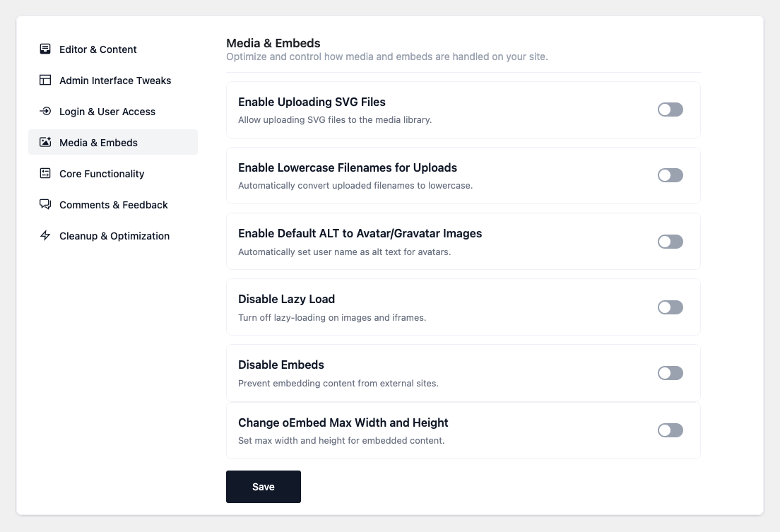Click the Editor & Content sidebar icon
The height and width of the screenshot is (532, 780).
[x=45, y=49]
